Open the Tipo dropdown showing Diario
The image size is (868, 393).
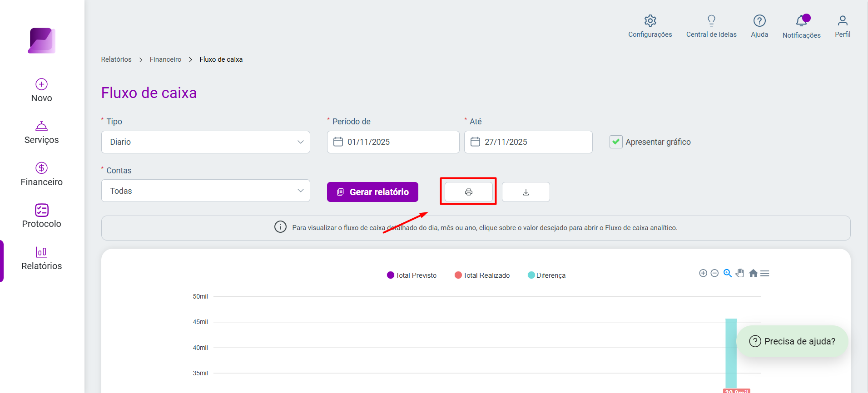click(206, 142)
